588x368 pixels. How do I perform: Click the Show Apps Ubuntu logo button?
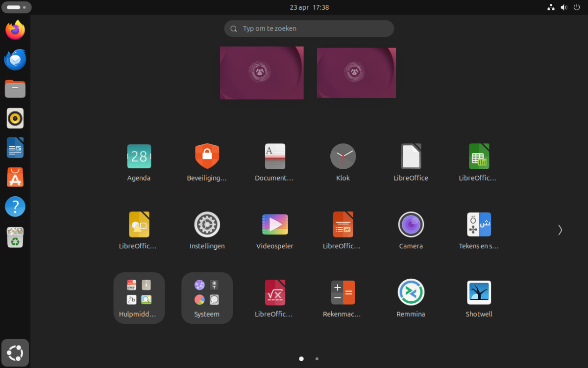tap(15, 353)
